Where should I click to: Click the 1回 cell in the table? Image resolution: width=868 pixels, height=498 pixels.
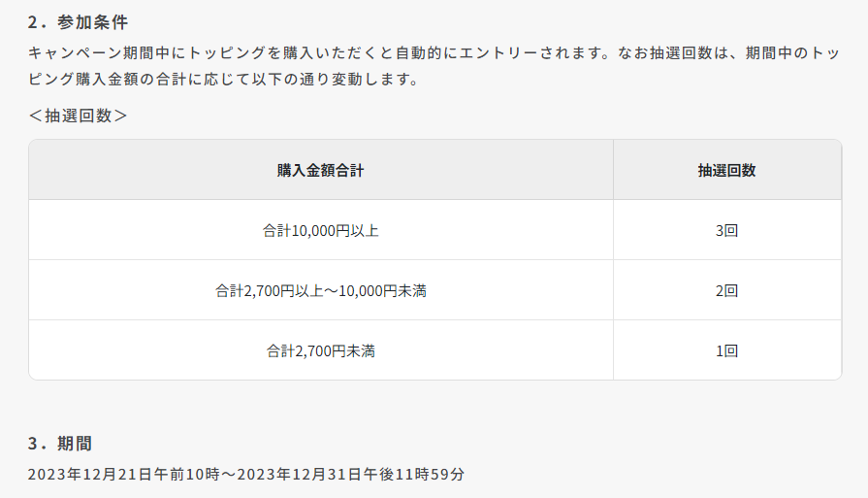(726, 350)
